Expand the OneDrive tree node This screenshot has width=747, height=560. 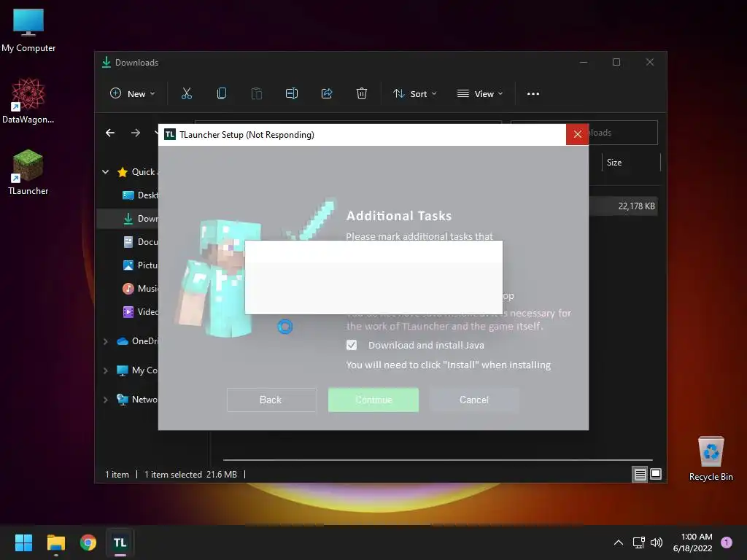(106, 341)
